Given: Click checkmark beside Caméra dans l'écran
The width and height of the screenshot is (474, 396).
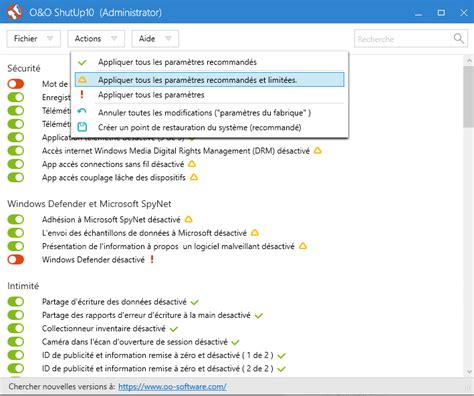Looking at the screenshot, I should tap(235, 342).
